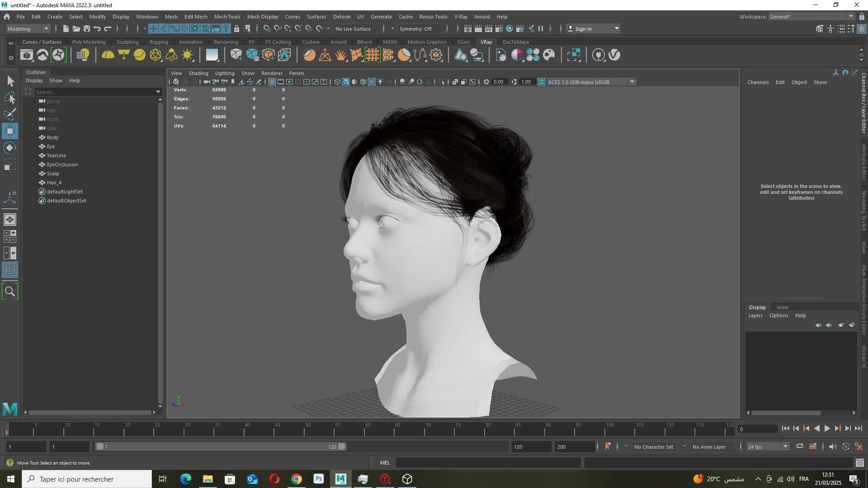Open the viewport Shading menu

click(x=198, y=73)
